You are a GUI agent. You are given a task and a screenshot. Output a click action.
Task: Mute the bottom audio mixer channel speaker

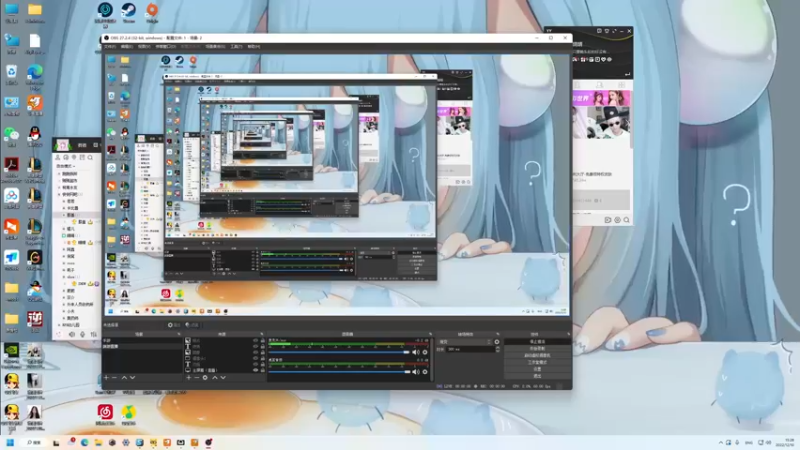pos(415,372)
